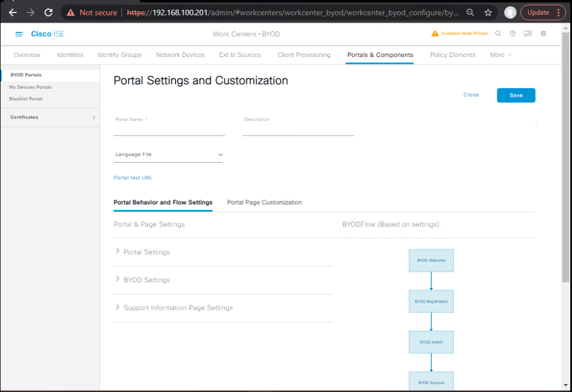This screenshot has width=572, height=392.
Task: Open the Ext Id Sources tab
Action: pos(240,55)
